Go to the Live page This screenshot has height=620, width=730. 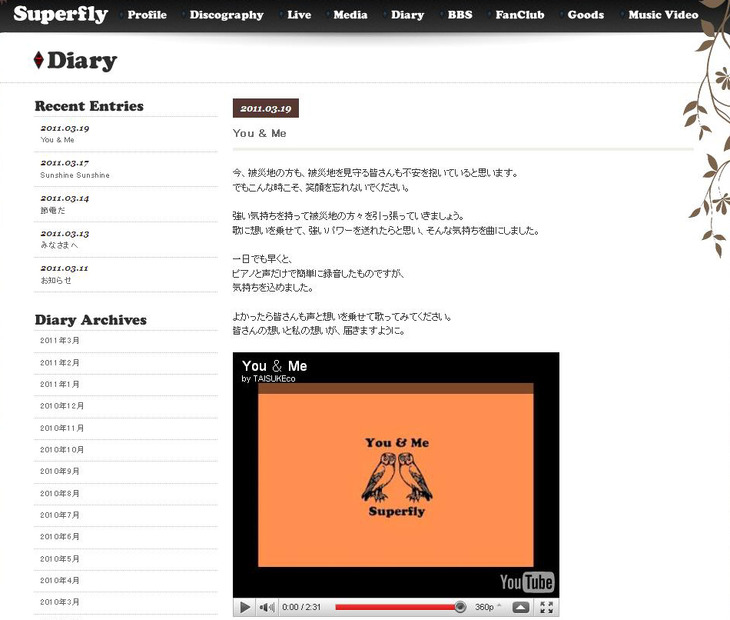pos(299,15)
